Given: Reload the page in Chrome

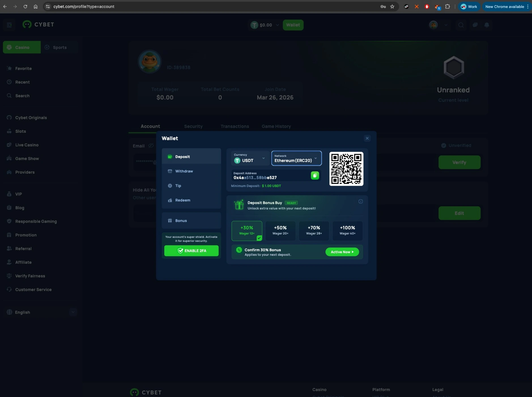Looking at the screenshot, I should [25, 7].
